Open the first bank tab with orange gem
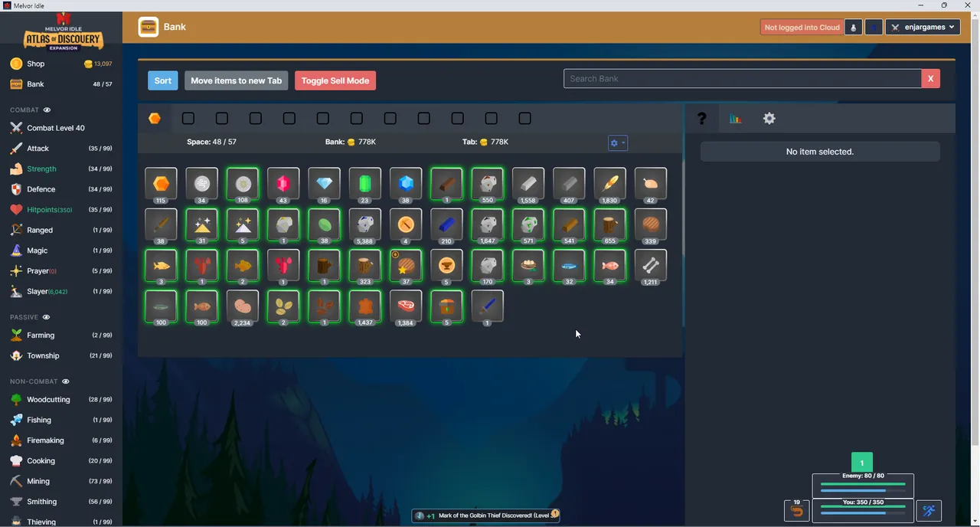Viewport: 980px width, 527px height. [155, 119]
